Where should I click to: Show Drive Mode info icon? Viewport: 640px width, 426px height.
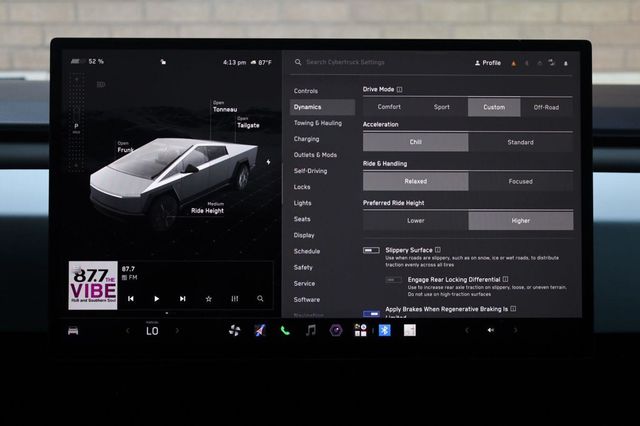[400, 89]
